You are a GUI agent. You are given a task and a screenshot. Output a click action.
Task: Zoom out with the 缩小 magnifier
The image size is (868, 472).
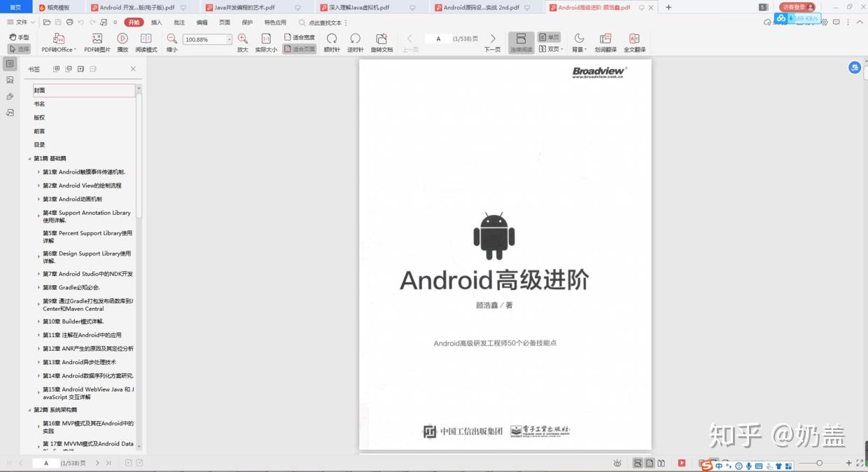tap(171, 42)
